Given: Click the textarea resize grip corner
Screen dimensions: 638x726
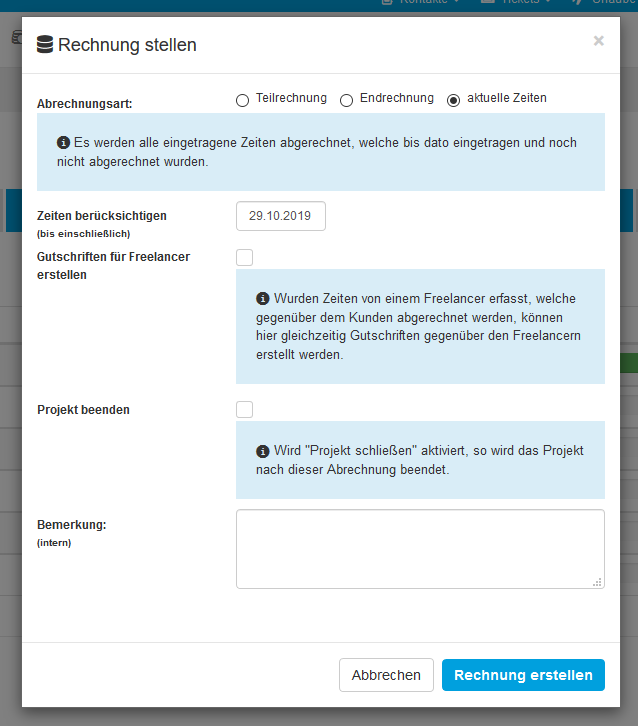Looking at the screenshot, I should [597, 582].
